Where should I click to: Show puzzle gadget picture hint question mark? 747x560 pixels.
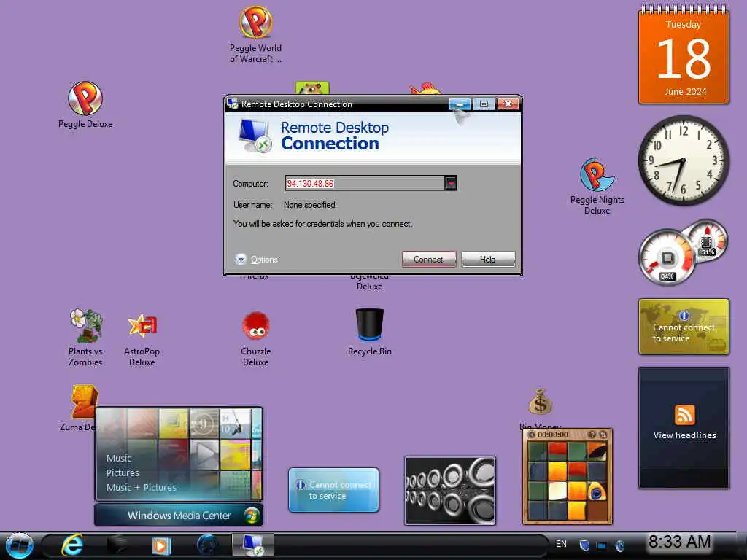point(592,435)
